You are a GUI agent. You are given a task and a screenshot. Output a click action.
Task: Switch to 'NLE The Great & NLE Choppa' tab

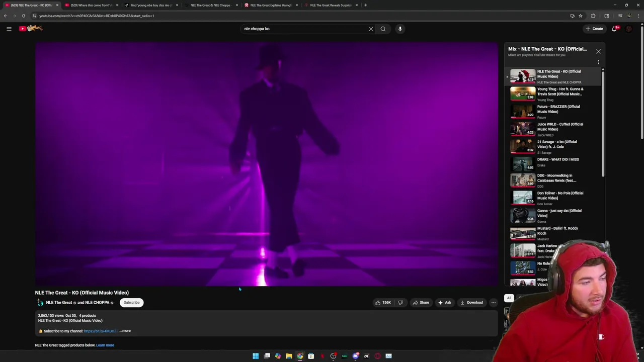pyautogui.click(x=210, y=5)
